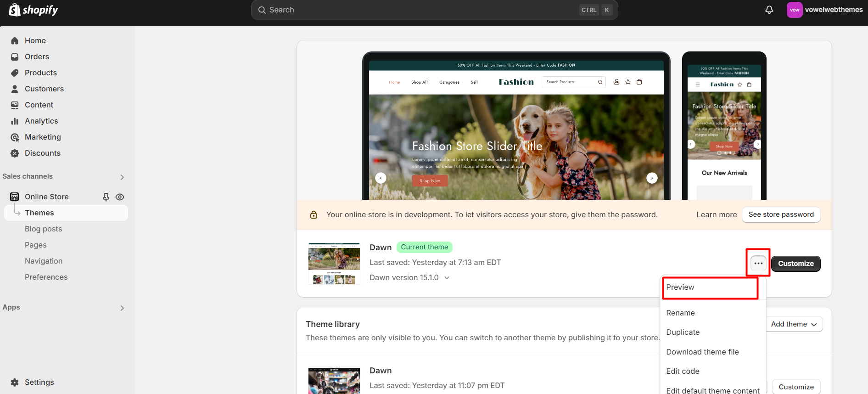Click the search magnifier icon
This screenshot has width=868, height=394.
[262, 10]
